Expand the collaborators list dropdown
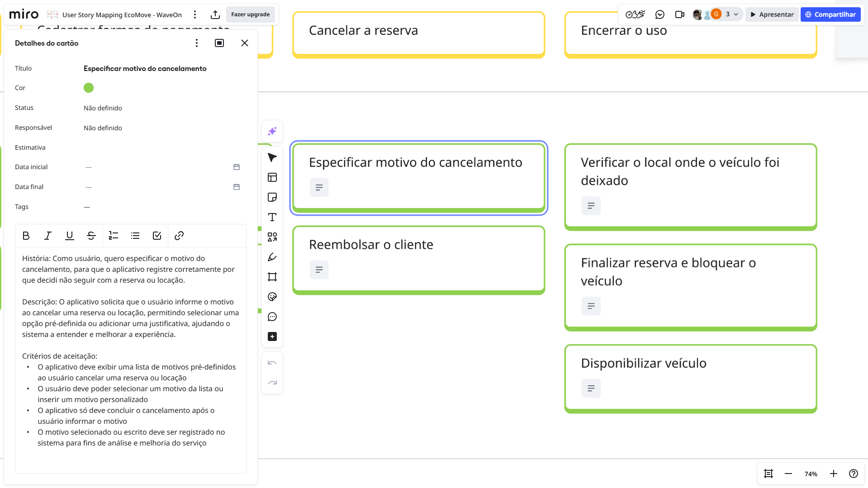 click(x=736, y=14)
